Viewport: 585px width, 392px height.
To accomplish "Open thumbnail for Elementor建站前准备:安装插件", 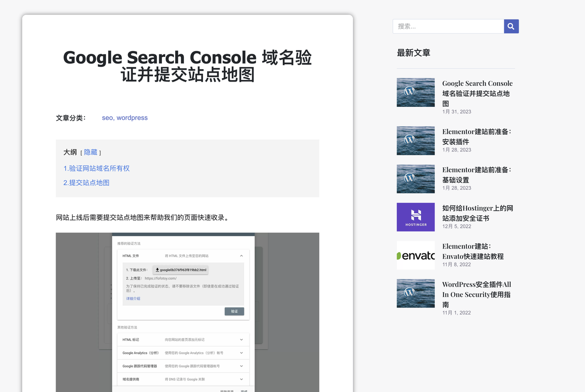I will [416, 141].
